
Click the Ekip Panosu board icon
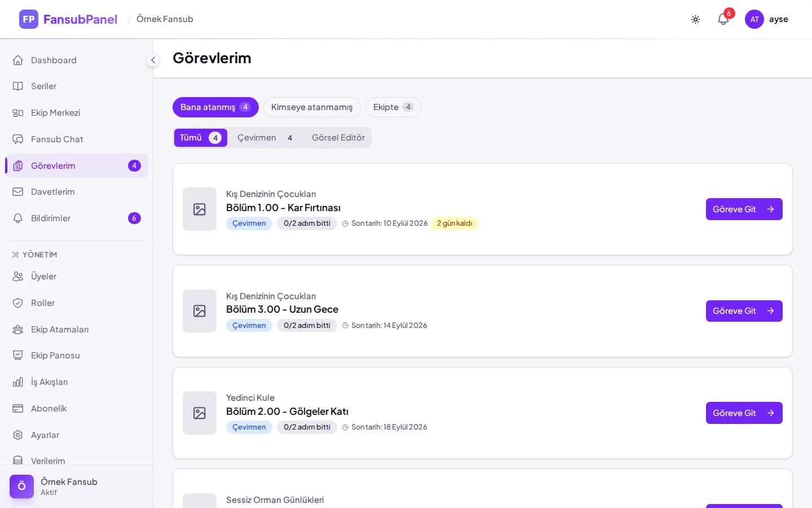(18, 356)
